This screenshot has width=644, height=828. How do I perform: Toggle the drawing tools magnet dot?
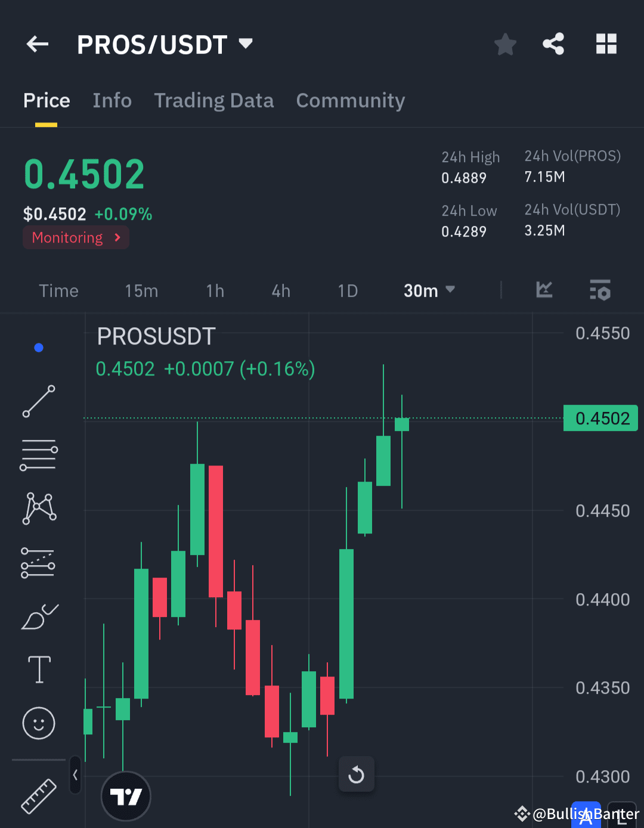pos(39,347)
